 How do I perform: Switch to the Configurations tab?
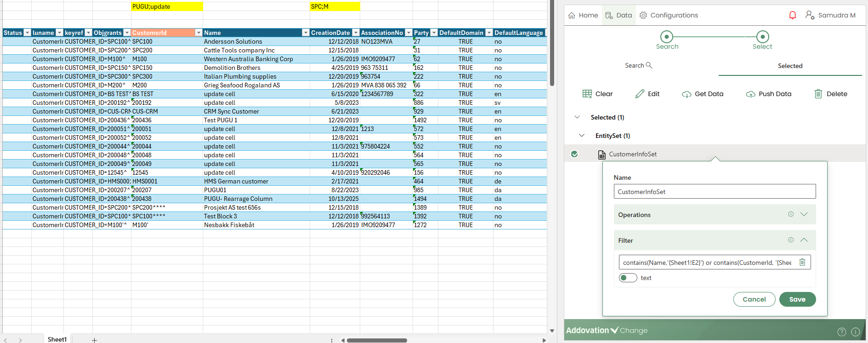coord(669,15)
